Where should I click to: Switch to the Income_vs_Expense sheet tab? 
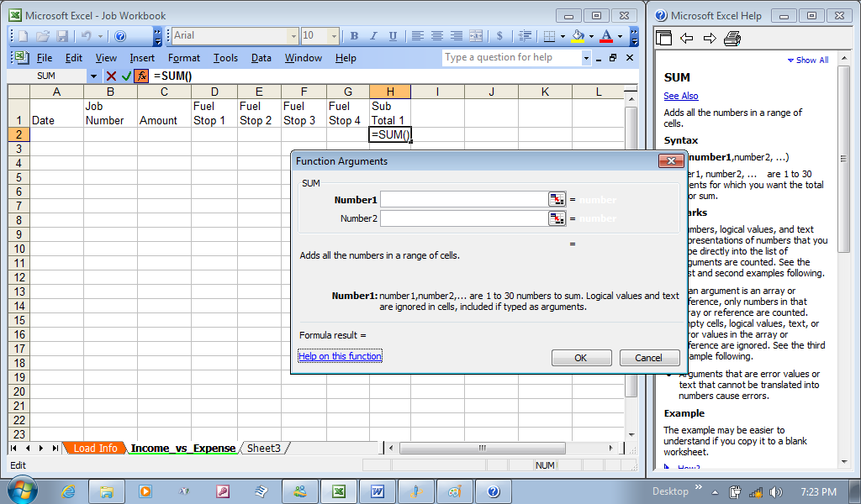[182, 449]
